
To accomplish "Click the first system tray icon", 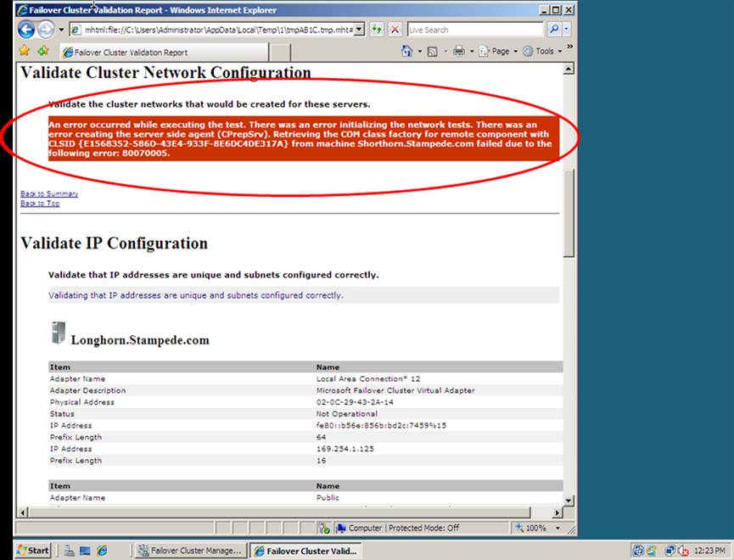I will click(x=638, y=552).
